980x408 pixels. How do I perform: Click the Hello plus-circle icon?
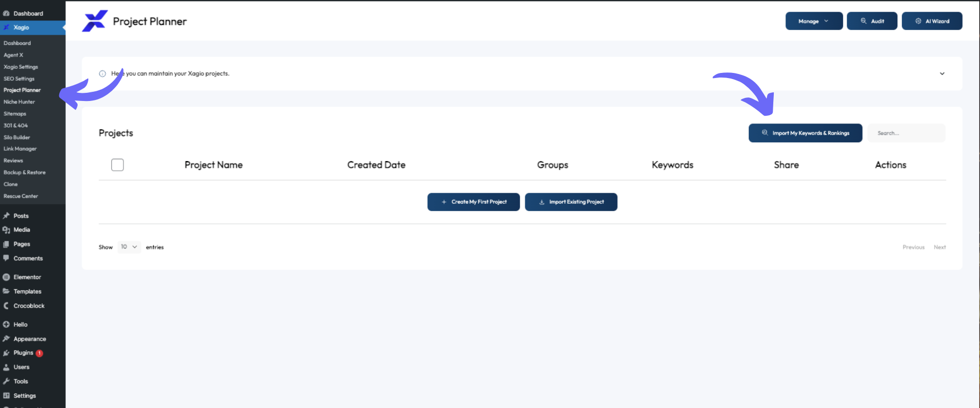(x=6, y=324)
